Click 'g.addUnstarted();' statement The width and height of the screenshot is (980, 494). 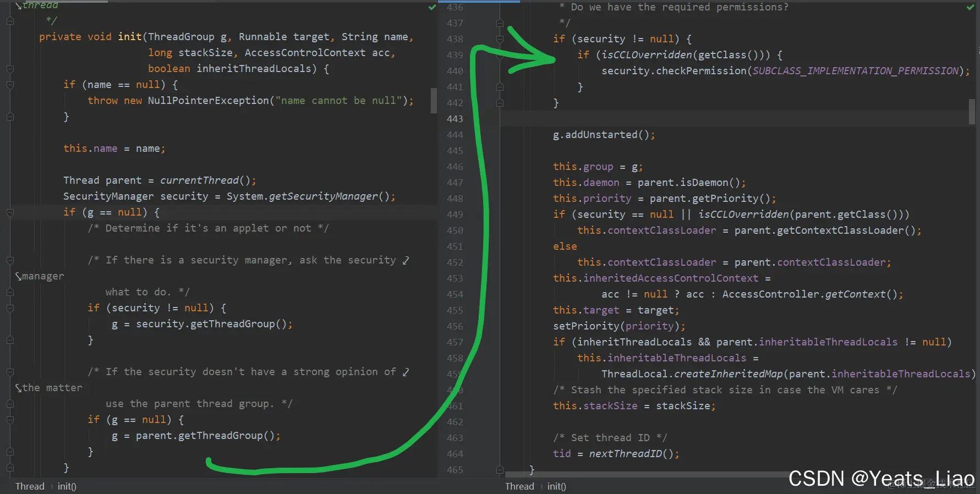point(604,135)
